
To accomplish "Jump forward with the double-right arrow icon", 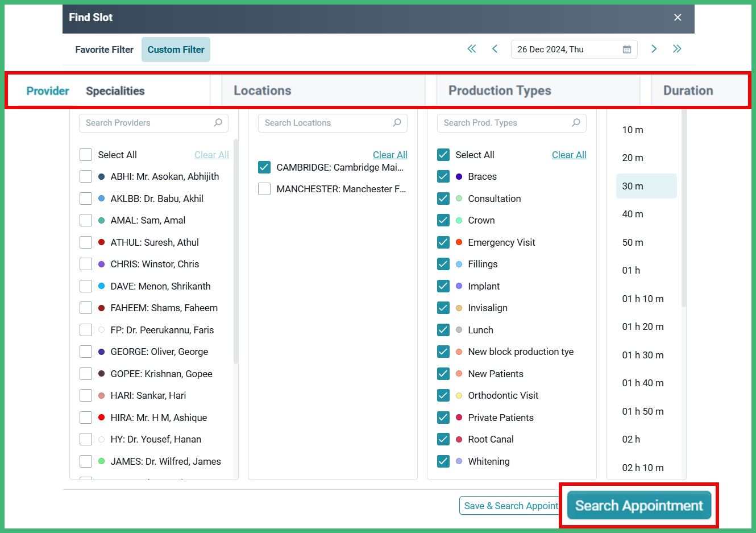I will pos(677,49).
